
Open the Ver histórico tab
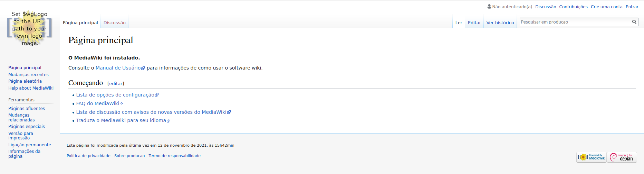(500, 22)
